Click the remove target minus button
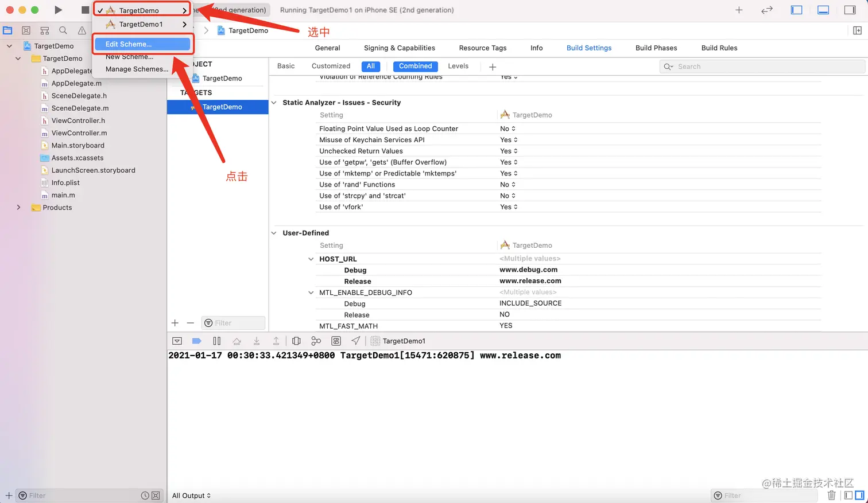 (191, 323)
